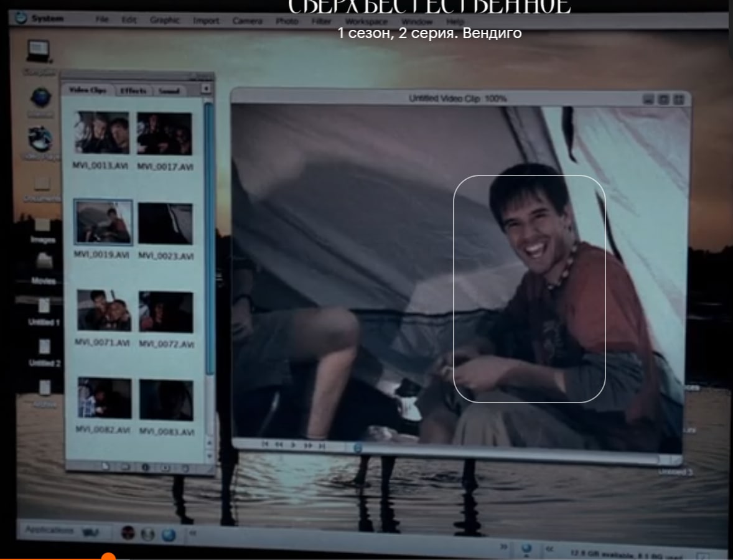733x560 pixels.
Task: Select the MVI_0013.AVI thumbnail
Action: point(101,133)
